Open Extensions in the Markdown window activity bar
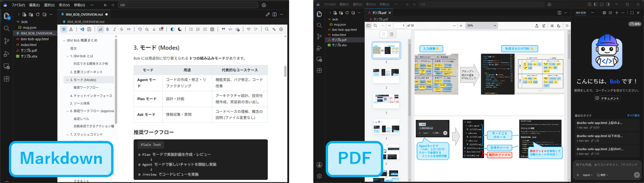This screenshot has height=183, width=644. (x=7, y=79)
